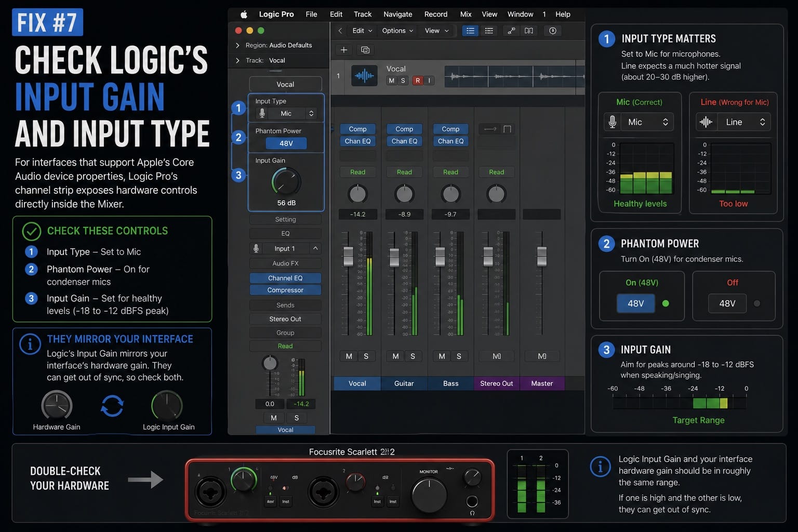798x532 pixels.
Task: Open the View dropdown in Mixer toolbar
Action: [x=436, y=31]
